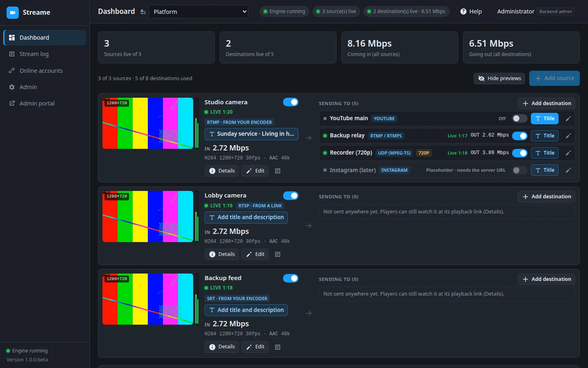
Task: Open the log icon for Lobby camera
Action: pyautogui.click(x=278, y=254)
